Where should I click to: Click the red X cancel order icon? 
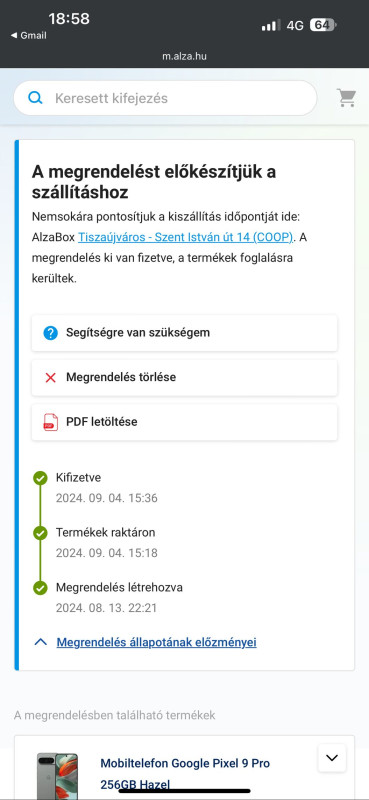[x=51, y=378]
